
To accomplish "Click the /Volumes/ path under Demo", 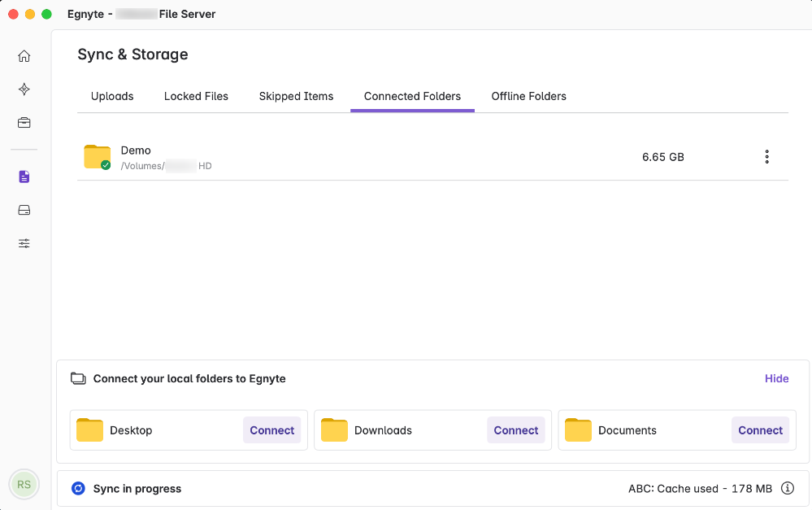I will (x=167, y=166).
